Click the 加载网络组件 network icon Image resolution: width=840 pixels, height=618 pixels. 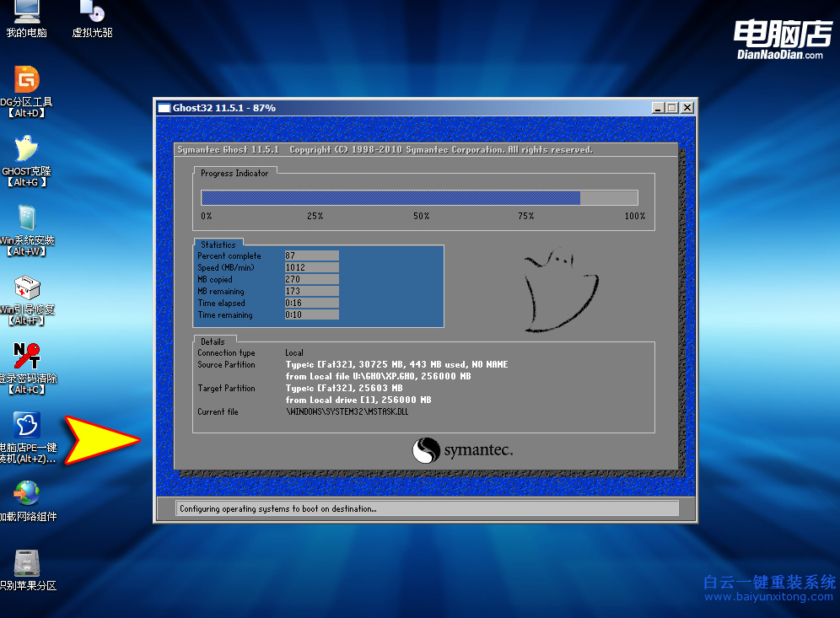27,494
